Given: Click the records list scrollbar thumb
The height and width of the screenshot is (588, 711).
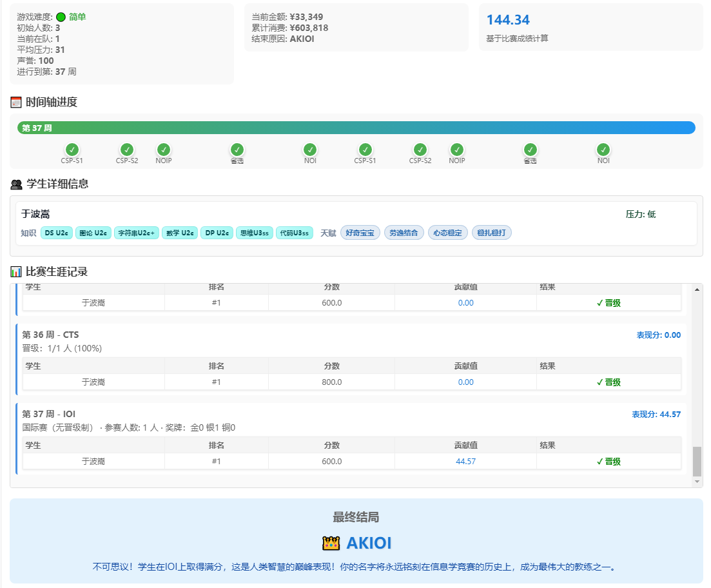Looking at the screenshot, I should pos(697,462).
